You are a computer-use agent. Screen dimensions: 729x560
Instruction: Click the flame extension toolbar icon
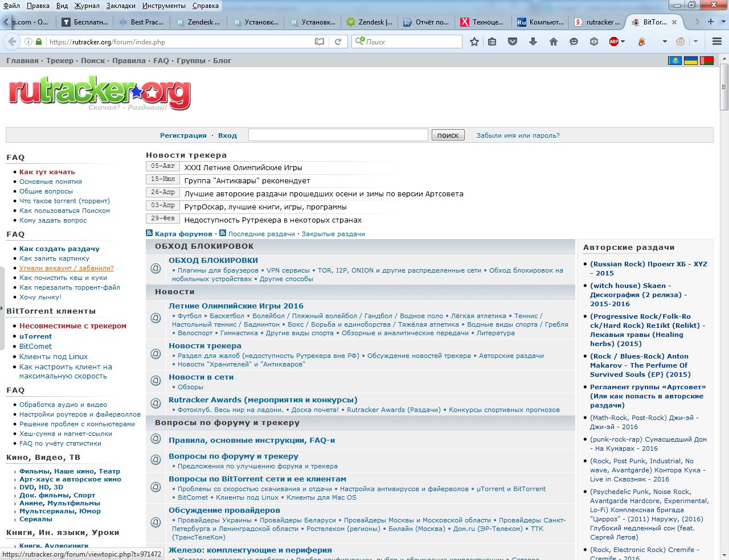[x=641, y=42]
